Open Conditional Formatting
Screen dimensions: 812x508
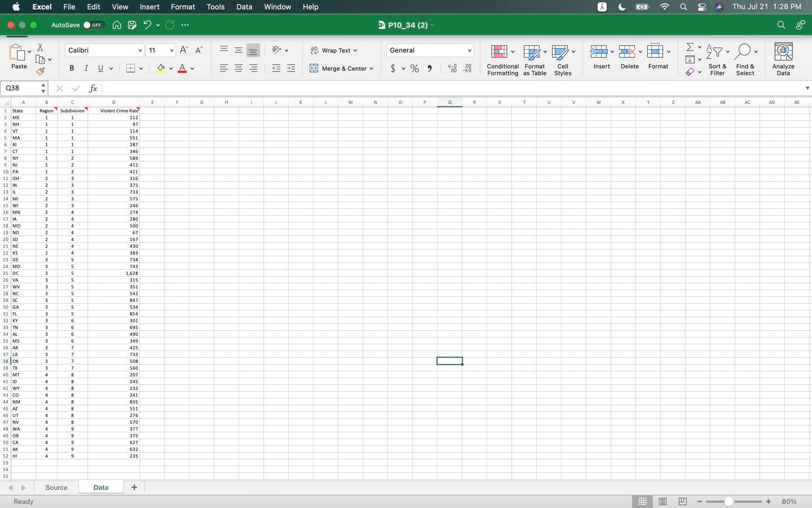pos(502,60)
